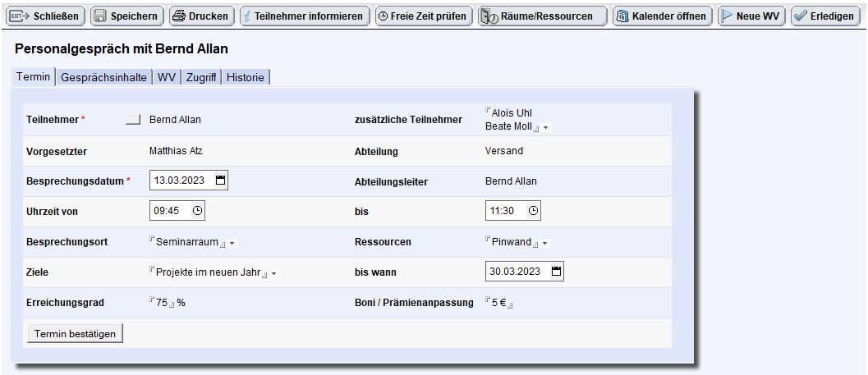
Task: Expand the zusätzliche Teilnehmer dropdown arrow
Action: coord(546,128)
